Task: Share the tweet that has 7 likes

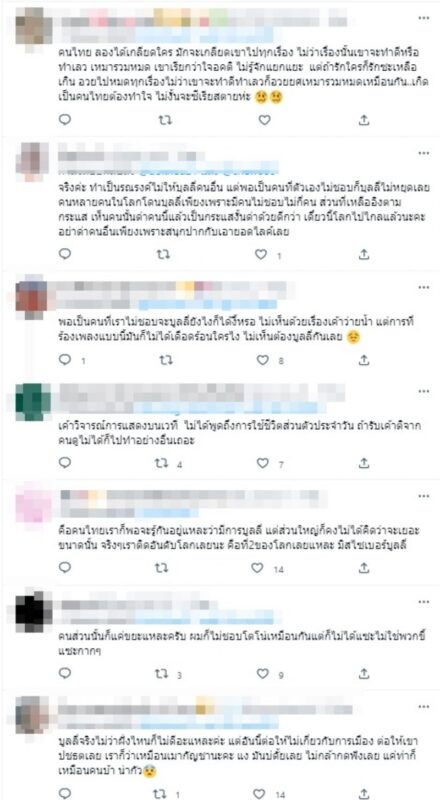Action: pos(363,463)
